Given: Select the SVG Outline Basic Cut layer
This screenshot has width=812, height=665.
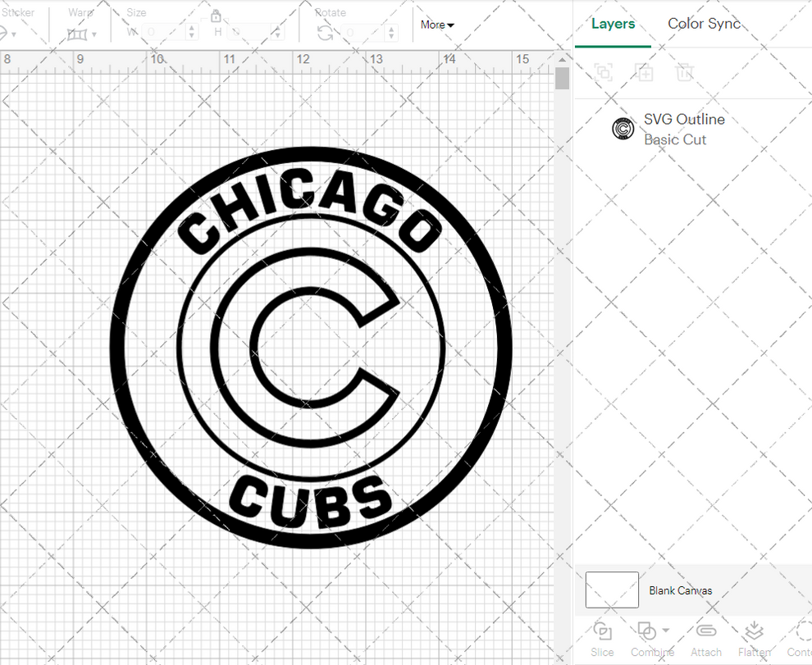Looking at the screenshot, I should coord(684,129).
